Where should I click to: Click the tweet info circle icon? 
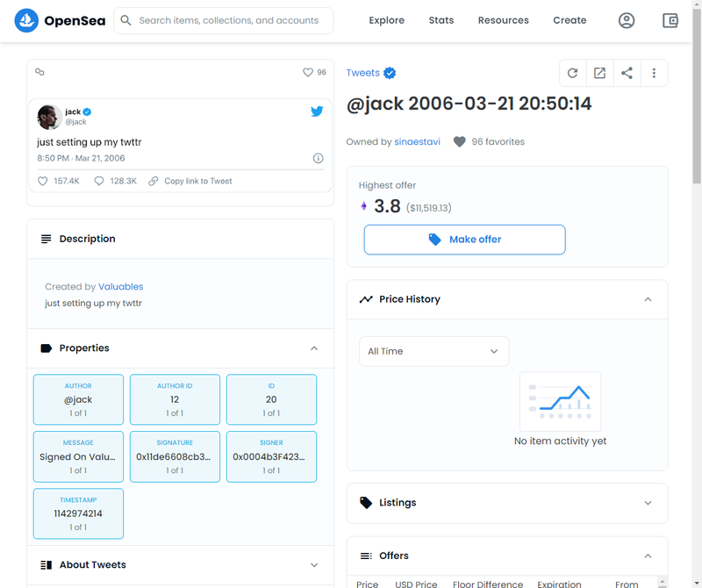[318, 158]
